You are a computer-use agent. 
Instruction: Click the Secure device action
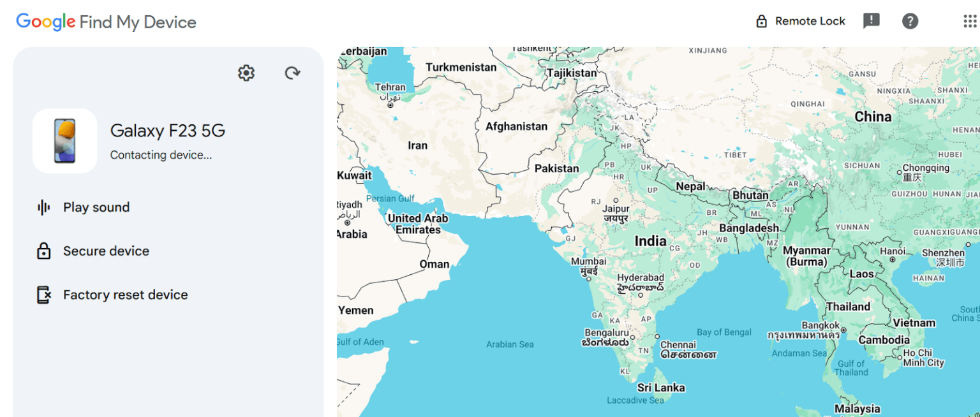tap(106, 251)
